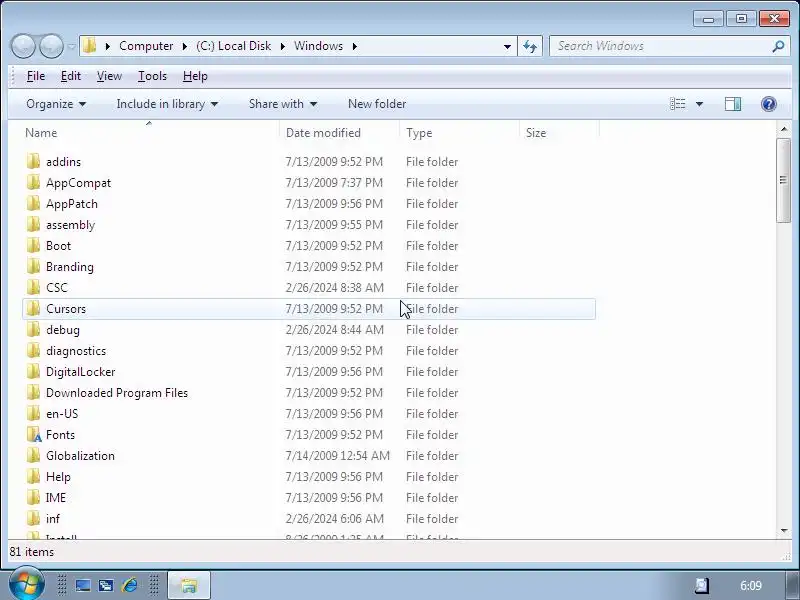
Task: Select the DigitalLocker folder icon
Action: pyautogui.click(x=33, y=371)
